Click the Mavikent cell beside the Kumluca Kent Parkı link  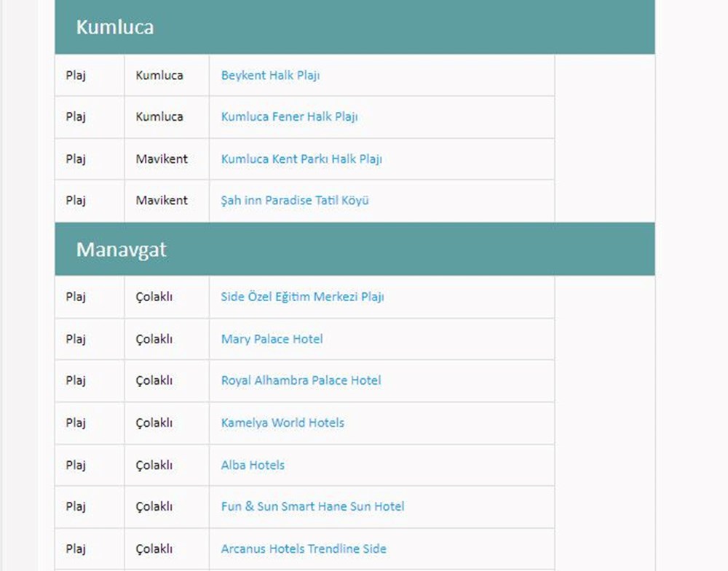162,159
